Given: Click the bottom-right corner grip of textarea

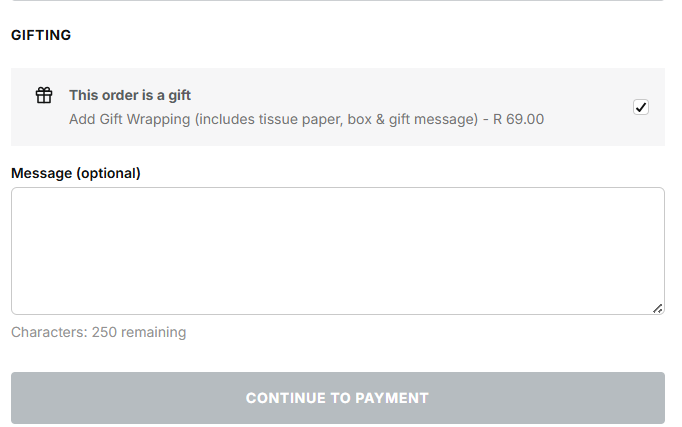Looking at the screenshot, I should coord(657,308).
